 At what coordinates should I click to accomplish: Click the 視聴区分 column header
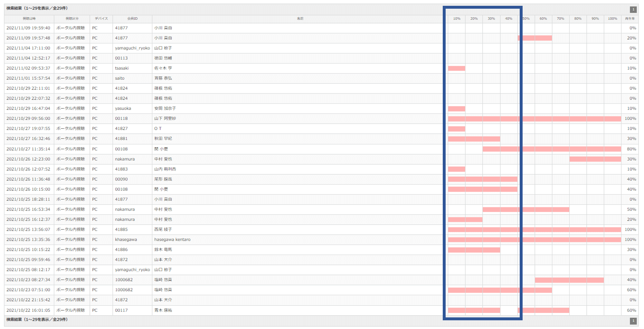72,19
